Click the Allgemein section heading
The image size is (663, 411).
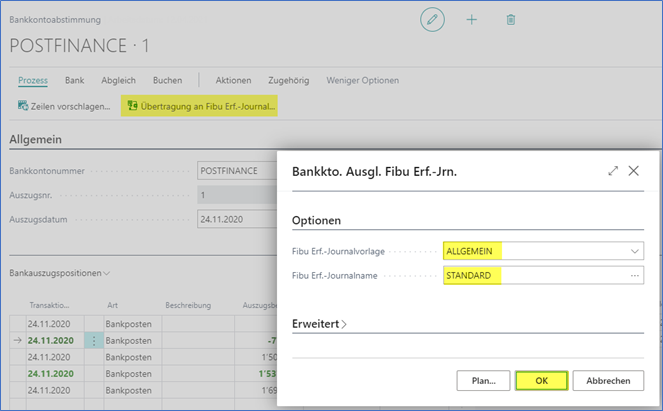coord(36,139)
